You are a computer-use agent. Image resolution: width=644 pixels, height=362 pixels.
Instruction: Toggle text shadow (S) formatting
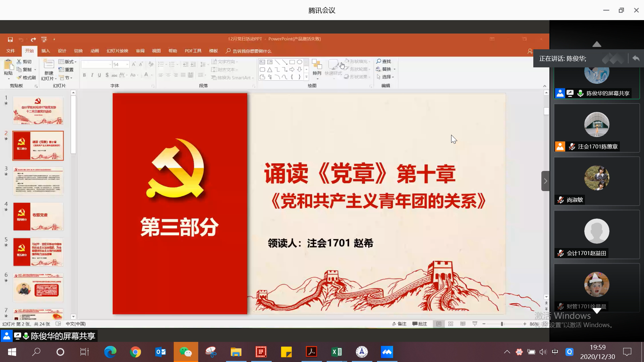pyautogui.click(x=107, y=75)
